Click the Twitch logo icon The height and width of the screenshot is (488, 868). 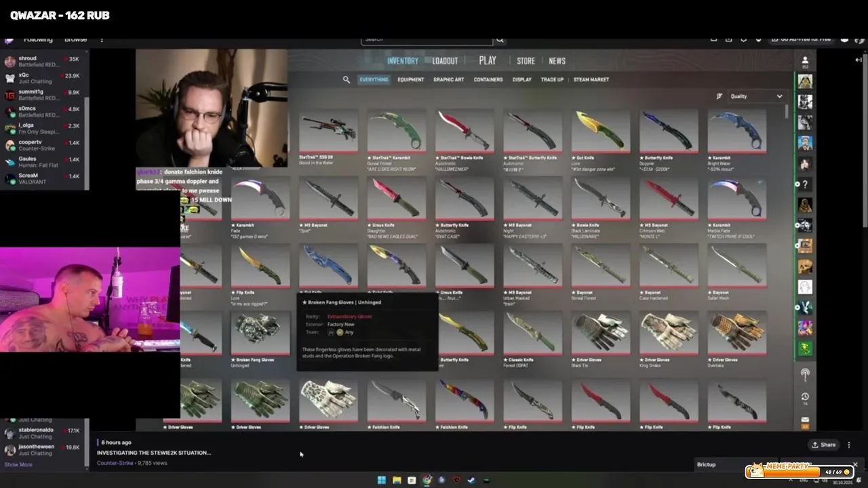9,40
